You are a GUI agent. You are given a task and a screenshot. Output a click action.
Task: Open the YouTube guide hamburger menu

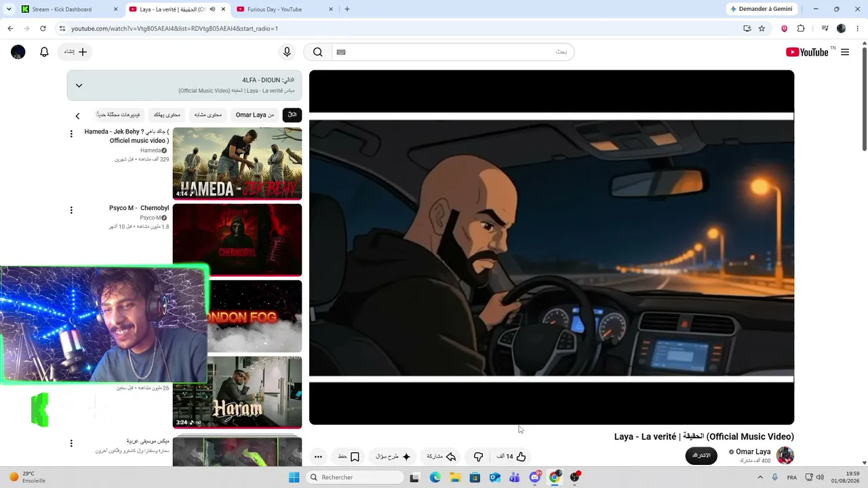point(845,52)
